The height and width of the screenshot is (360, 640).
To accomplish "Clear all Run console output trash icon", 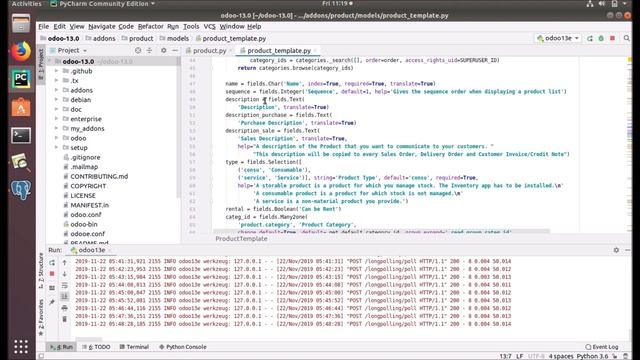I will pyautogui.click(x=64, y=319).
